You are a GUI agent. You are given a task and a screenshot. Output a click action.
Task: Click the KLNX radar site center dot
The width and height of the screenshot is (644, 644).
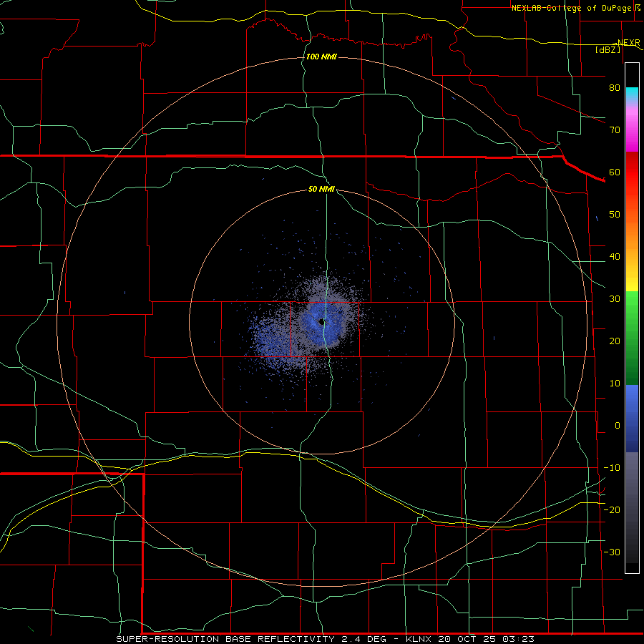click(321, 323)
